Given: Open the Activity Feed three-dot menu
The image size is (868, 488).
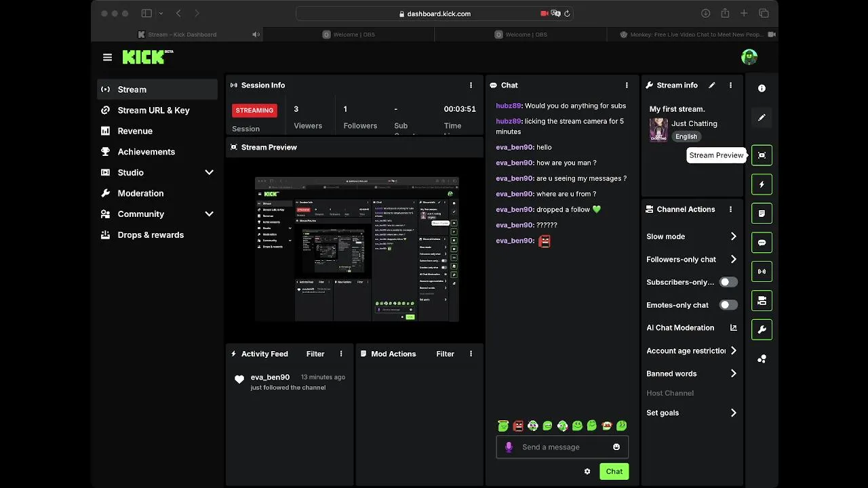Looking at the screenshot, I should click(341, 354).
